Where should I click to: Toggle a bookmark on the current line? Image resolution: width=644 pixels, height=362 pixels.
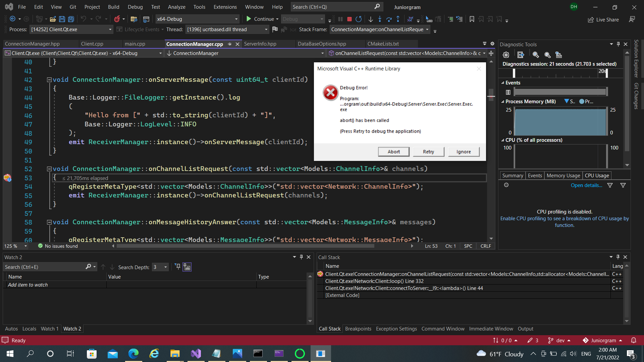coord(472,19)
